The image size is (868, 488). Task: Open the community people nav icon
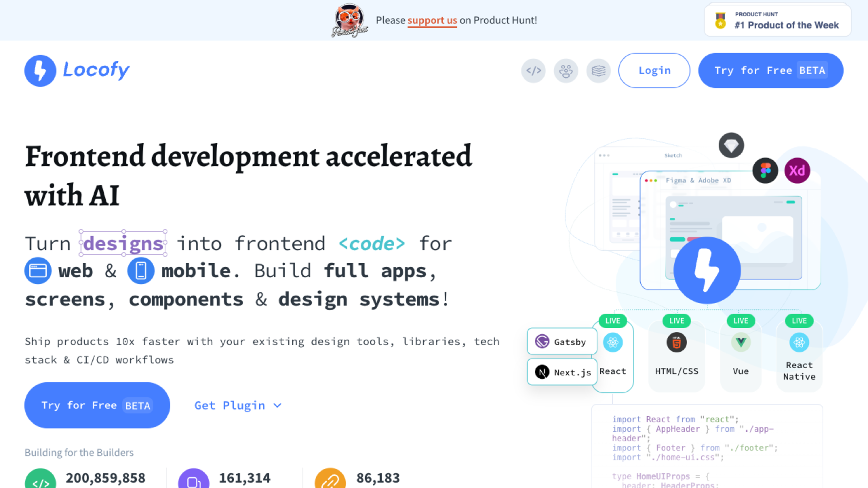click(x=566, y=71)
